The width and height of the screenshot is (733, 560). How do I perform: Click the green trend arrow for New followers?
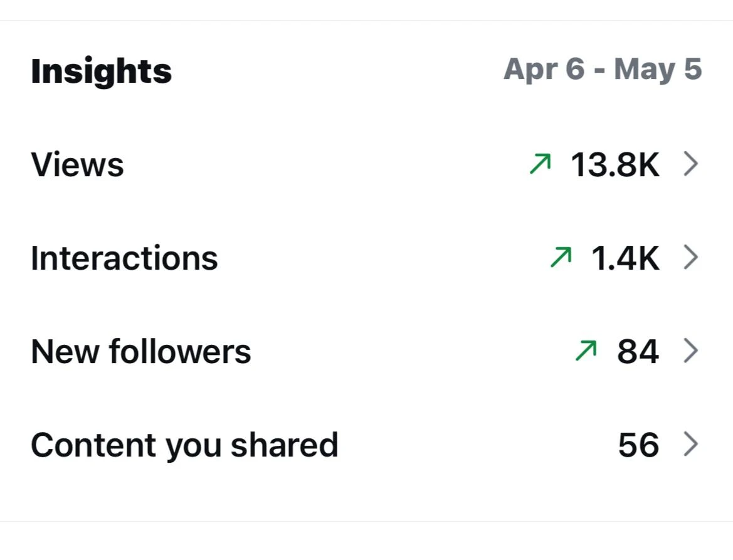pyautogui.click(x=586, y=351)
